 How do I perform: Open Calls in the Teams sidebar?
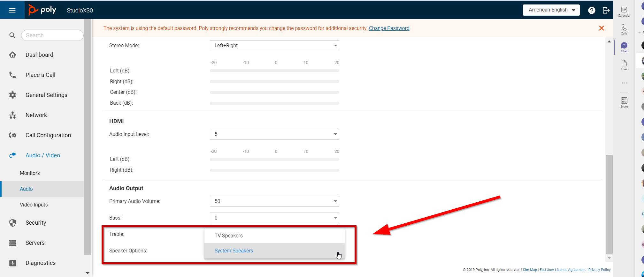click(624, 29)
